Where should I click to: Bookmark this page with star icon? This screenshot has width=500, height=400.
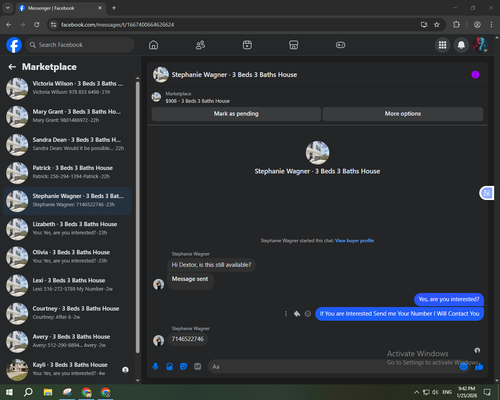(437, 25)
